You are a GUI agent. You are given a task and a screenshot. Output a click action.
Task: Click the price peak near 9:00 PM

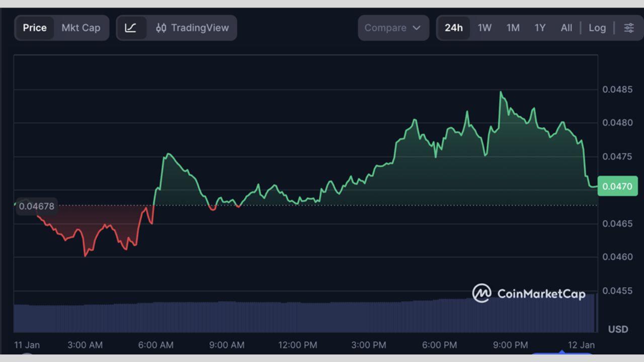(x=501, y=93)
